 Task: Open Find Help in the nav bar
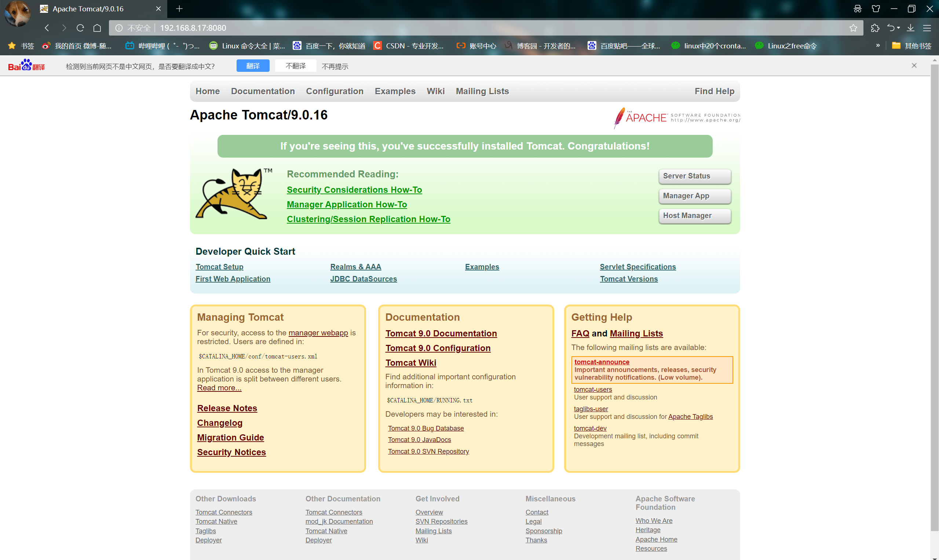715,91
